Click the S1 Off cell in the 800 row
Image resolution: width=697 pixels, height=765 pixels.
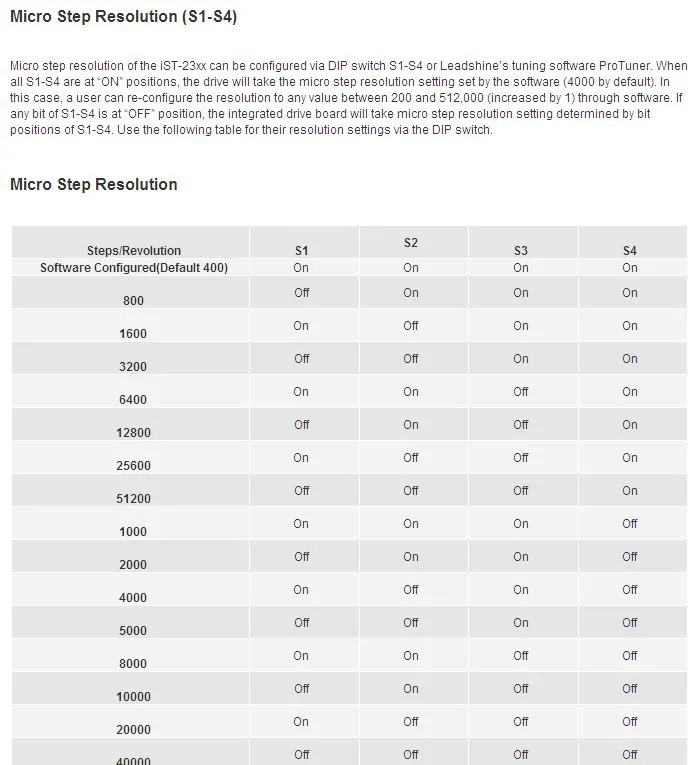(301, 293)
